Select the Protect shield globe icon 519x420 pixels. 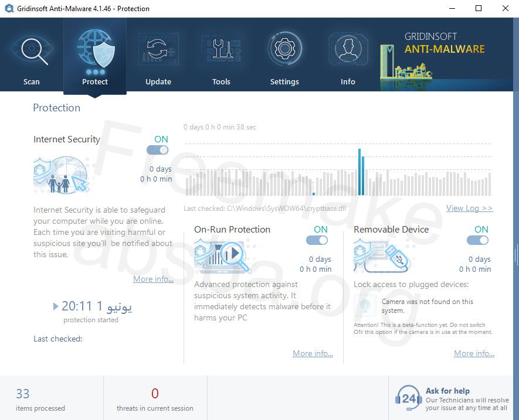[96, 49]
